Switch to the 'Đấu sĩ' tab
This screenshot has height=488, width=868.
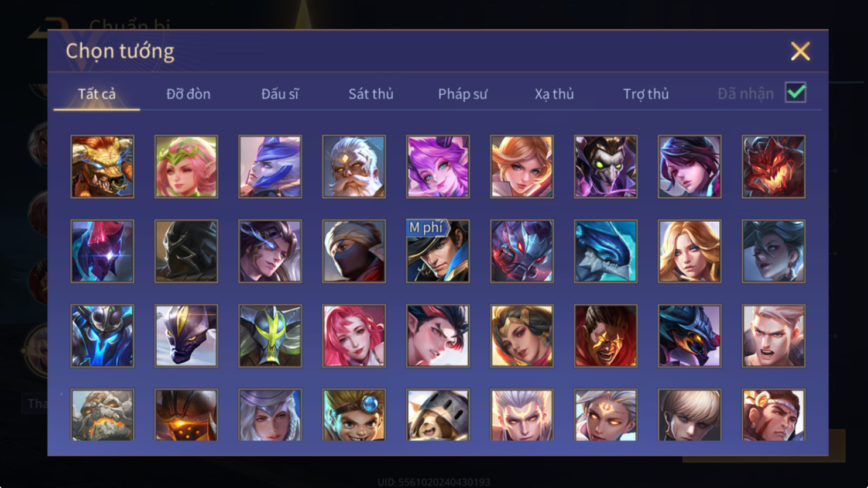(280, 94)
